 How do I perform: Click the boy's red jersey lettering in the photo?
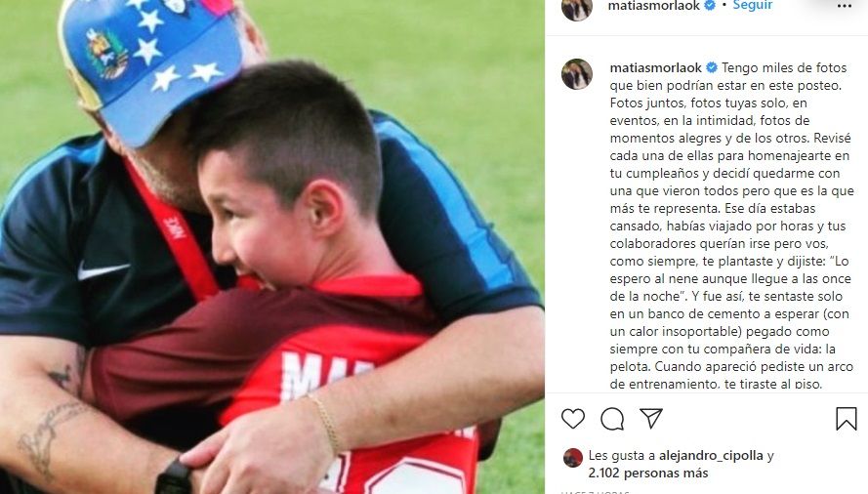point(327,373)
